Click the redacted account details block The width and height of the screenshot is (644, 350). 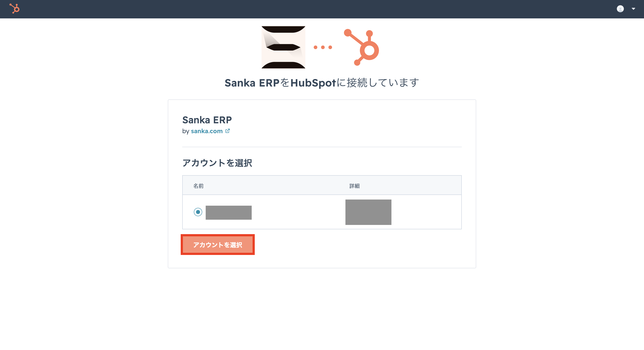point(368,212)
